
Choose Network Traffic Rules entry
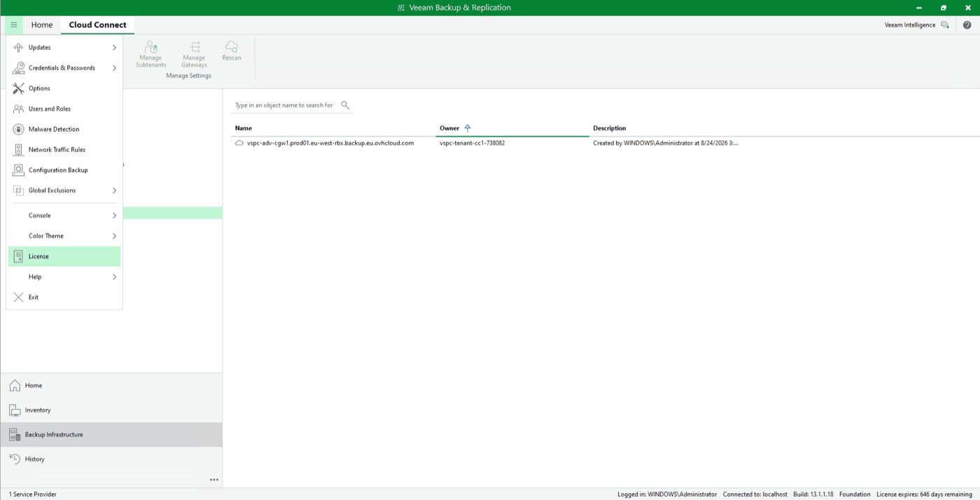click(x=64, y=149)
